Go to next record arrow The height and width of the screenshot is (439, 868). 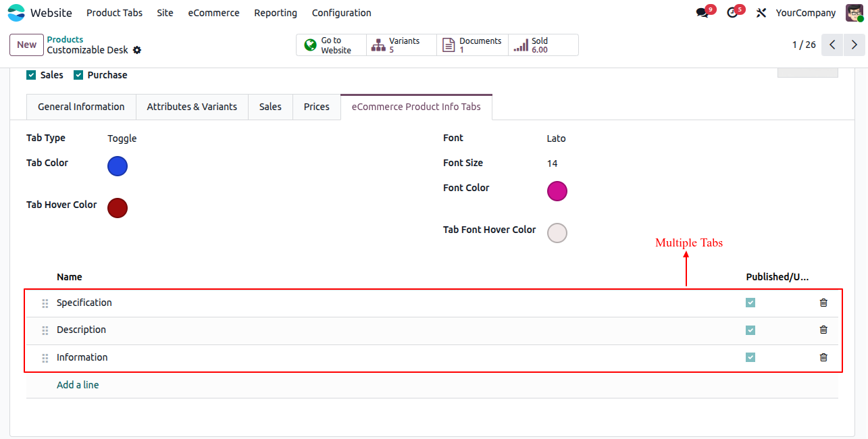click(854, 45)
